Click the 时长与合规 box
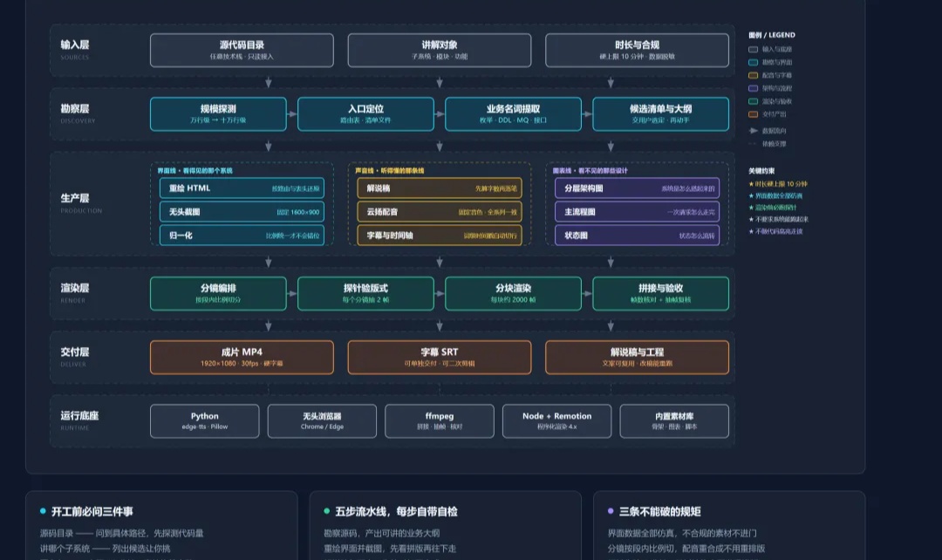Viewport: 942px width, 560px height. [637, 50]
